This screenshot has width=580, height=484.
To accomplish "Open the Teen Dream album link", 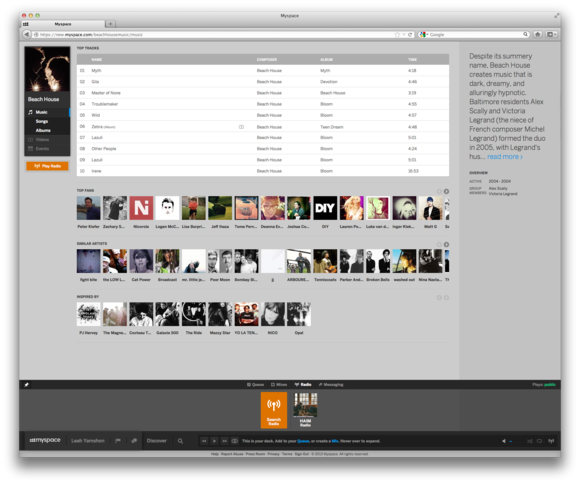I will point(332,127).
